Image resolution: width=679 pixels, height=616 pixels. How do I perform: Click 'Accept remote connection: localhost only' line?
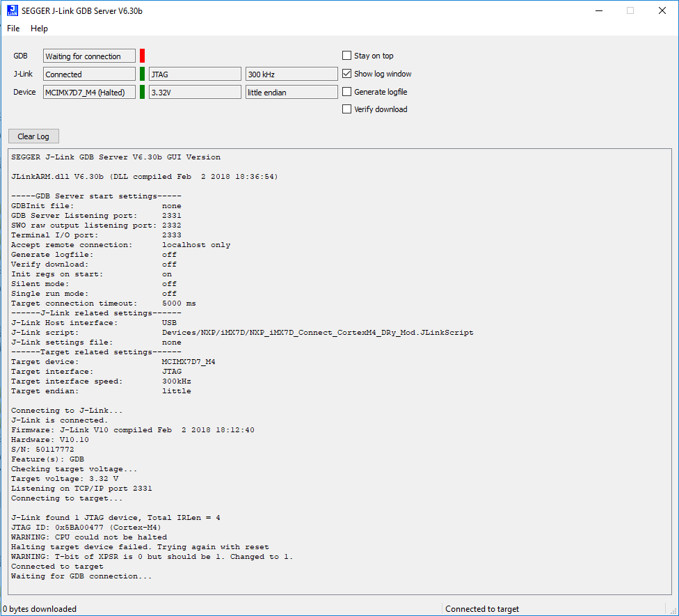click(121, 245)
